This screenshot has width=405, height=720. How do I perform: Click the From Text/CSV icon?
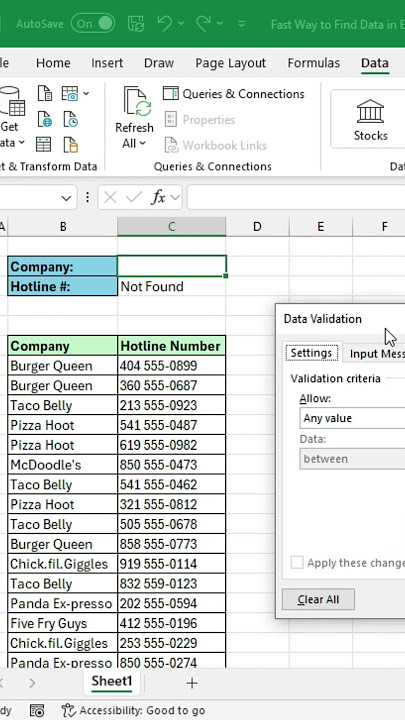(x=45, y=94)
